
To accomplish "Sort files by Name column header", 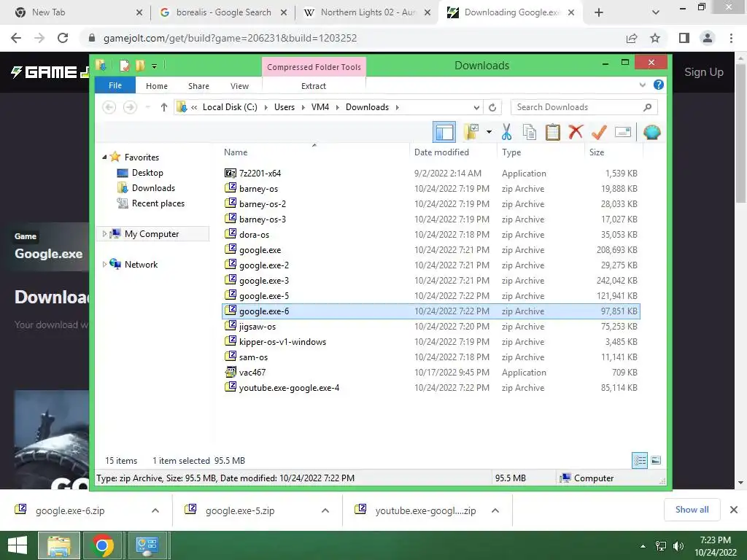I will click(x=236, y=152).
